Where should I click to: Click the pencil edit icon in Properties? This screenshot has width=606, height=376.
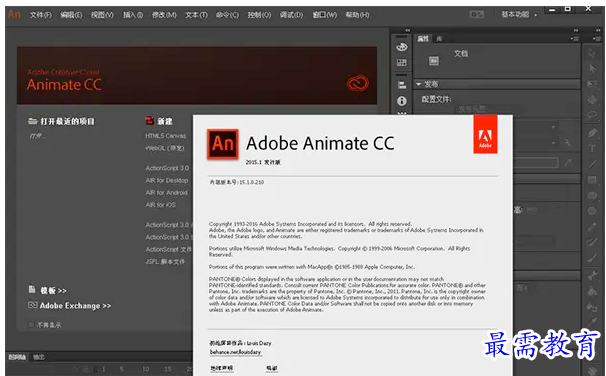(568, 162)
